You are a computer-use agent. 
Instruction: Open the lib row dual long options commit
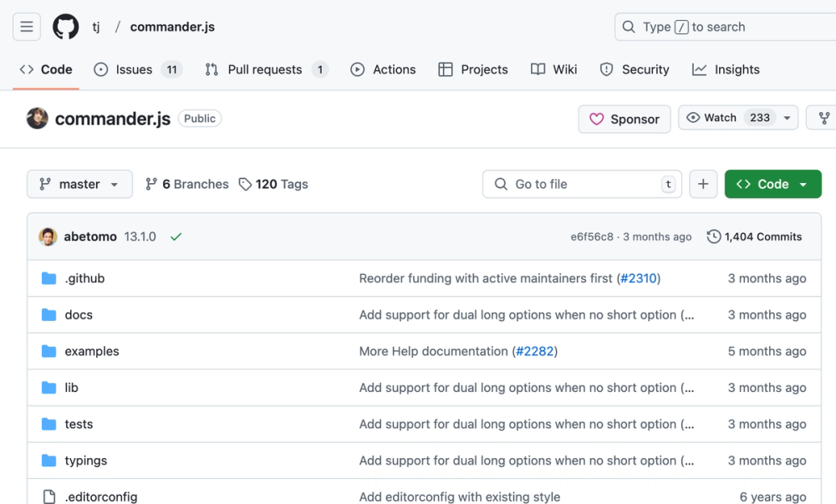coord(527,387)
